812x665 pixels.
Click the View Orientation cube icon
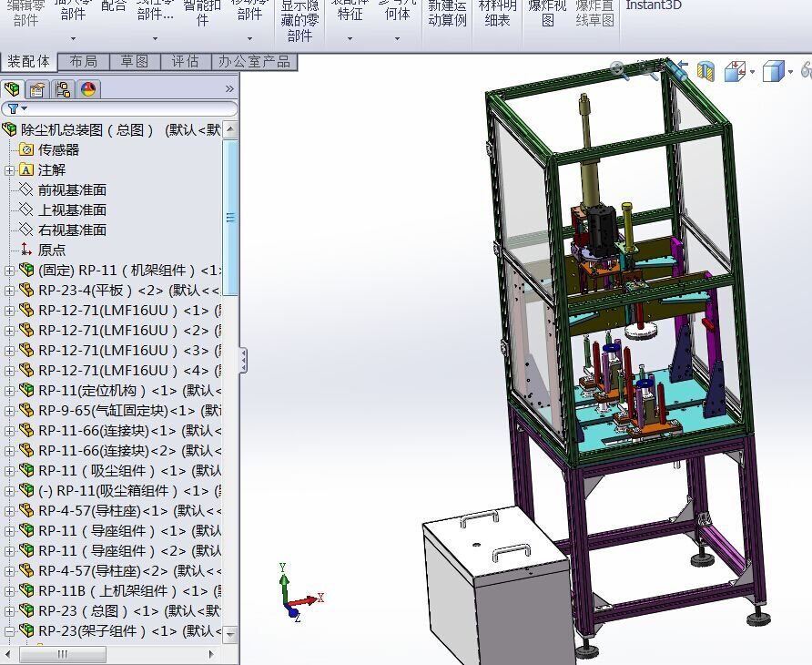(735, 71)
